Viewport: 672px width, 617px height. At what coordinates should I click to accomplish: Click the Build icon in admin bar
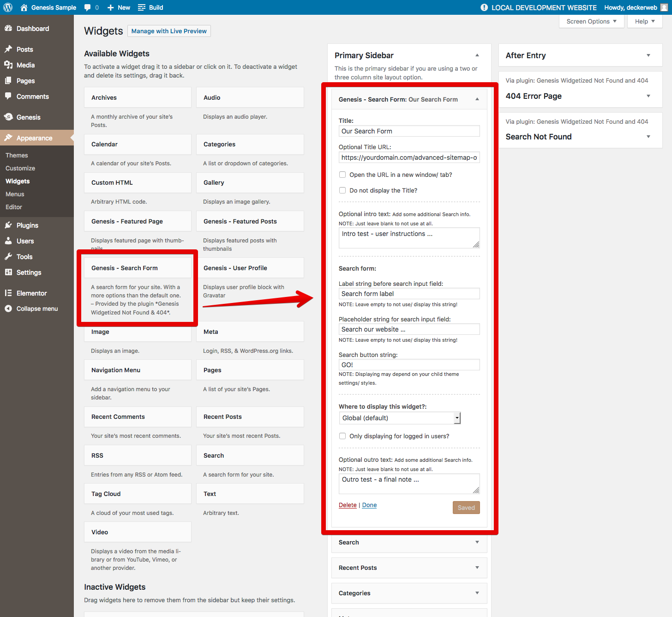click(x=142, y=7)
